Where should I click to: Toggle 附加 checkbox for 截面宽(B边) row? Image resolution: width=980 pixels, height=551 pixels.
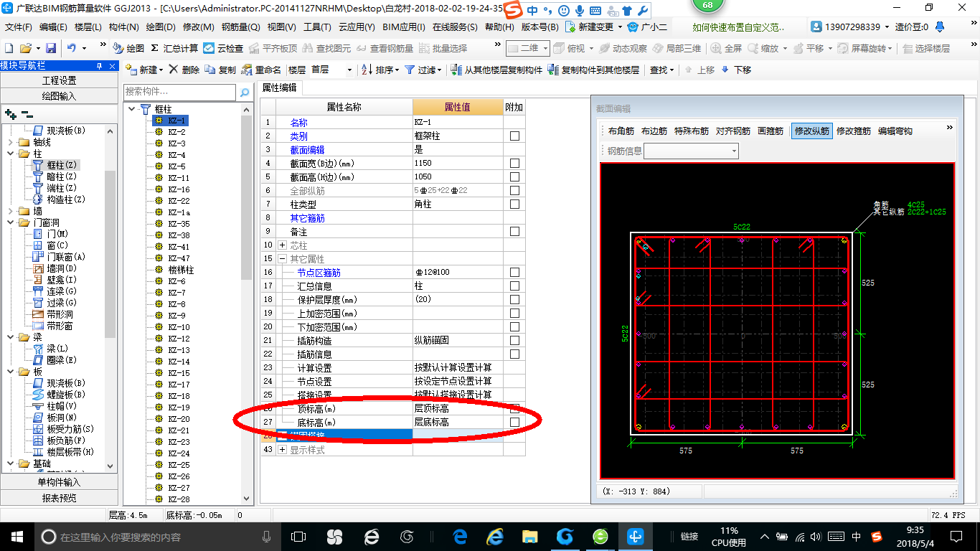(514, 164)
